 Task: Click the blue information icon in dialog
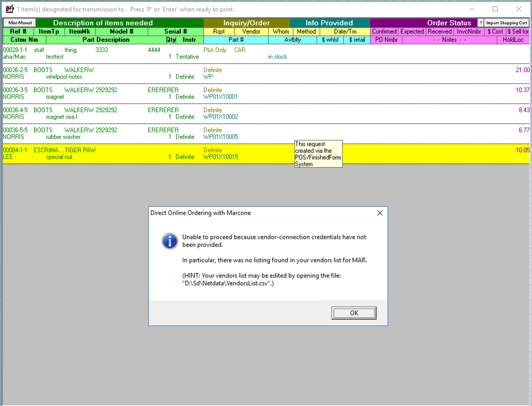(x=170, y=241)
